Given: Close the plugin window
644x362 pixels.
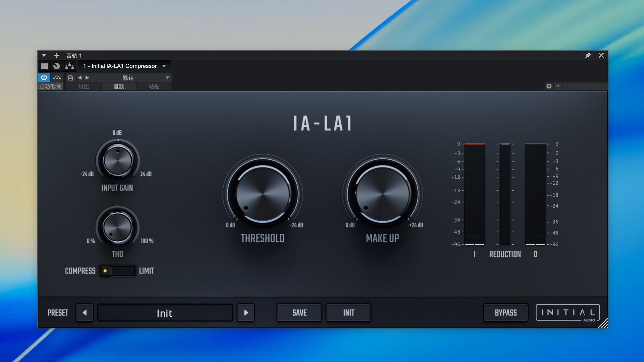Looking at the screenshot, I should (x=601, y=55).
